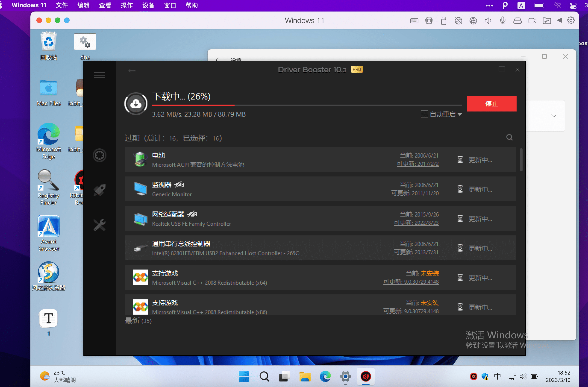Click Settings gear on taskbar

pos(345,377)
